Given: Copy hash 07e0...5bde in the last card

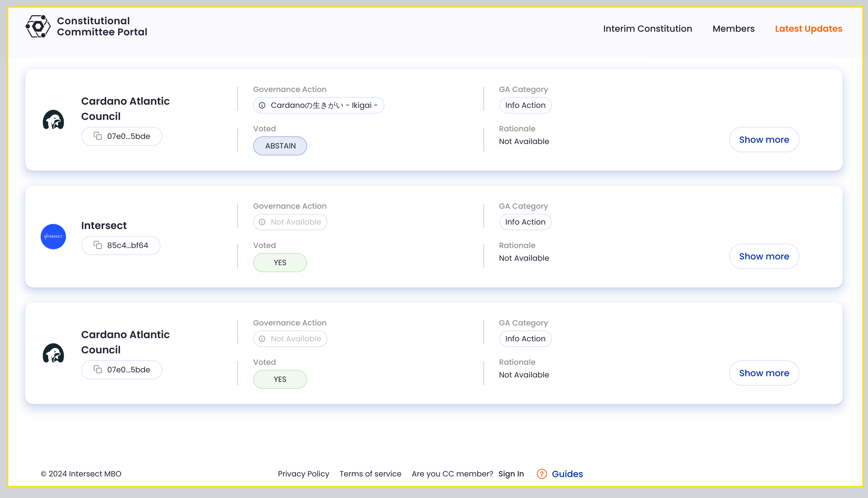Looking at the screenshot, I should pyautogui.click(x=98, y=370).
